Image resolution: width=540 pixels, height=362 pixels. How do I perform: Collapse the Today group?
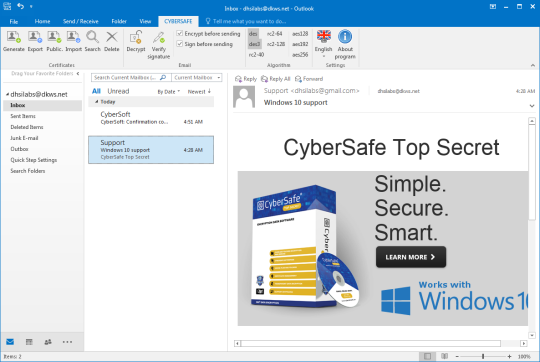[97, 102]
